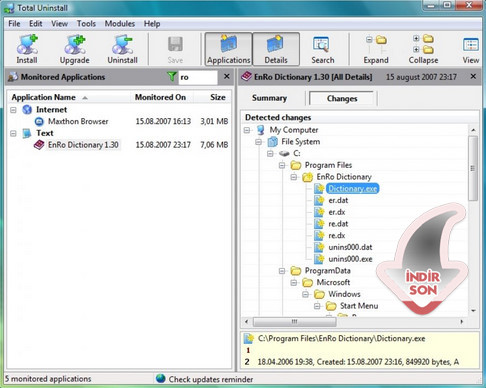Click the EnRo Dictionary folder icon

pyautogui.click(x=308, y=177)
